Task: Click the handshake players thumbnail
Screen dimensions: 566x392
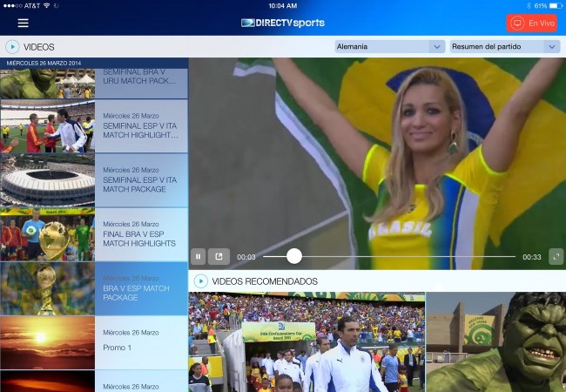Action: point(47,126)
